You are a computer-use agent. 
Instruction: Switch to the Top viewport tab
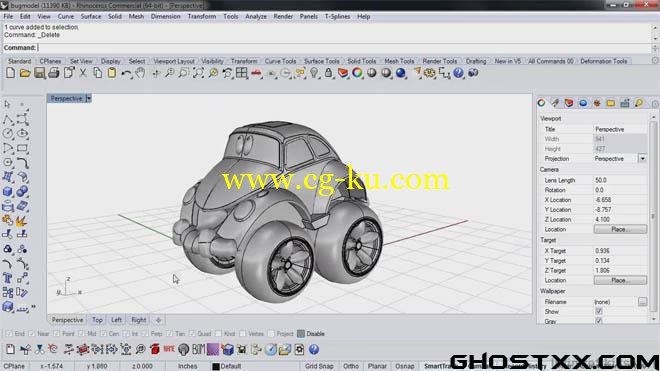[x=97, y=320]
